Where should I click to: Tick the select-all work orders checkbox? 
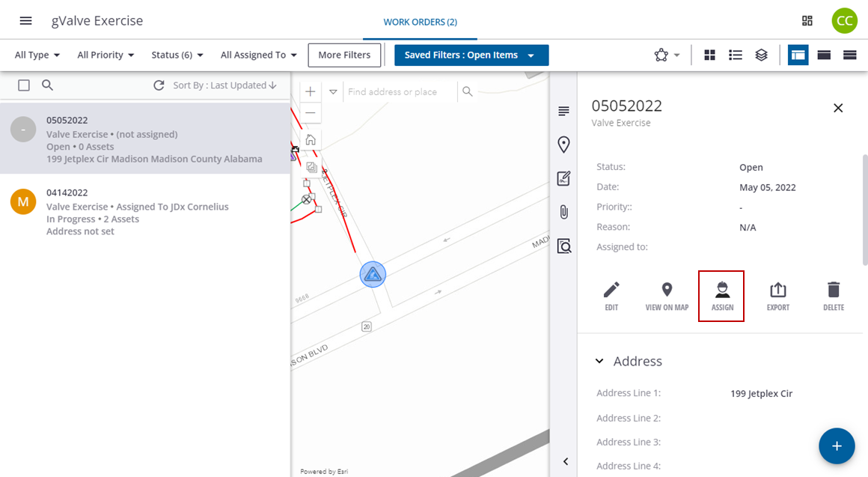(24, 85)
